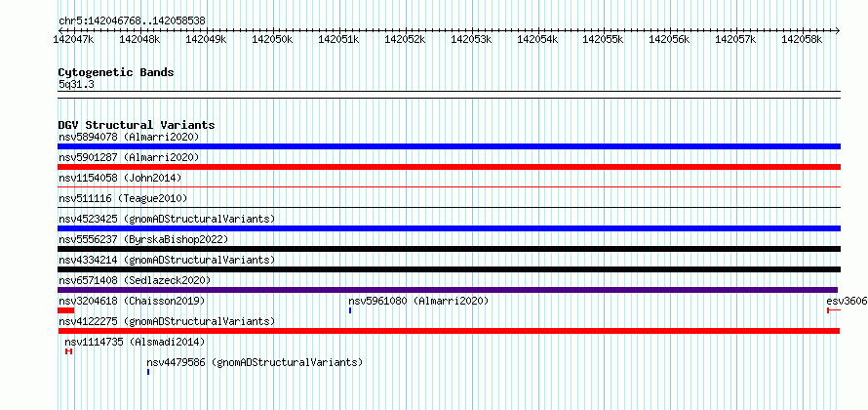Open variant label nsv5901287 (Almarri2020)

tap(129, 157)
